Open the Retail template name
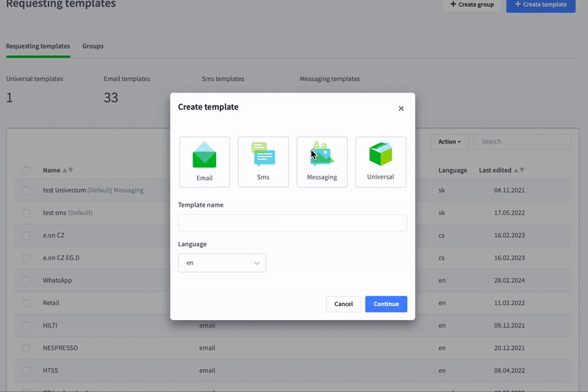This screenshot has height=392, width=588. [x=51, y=303]
